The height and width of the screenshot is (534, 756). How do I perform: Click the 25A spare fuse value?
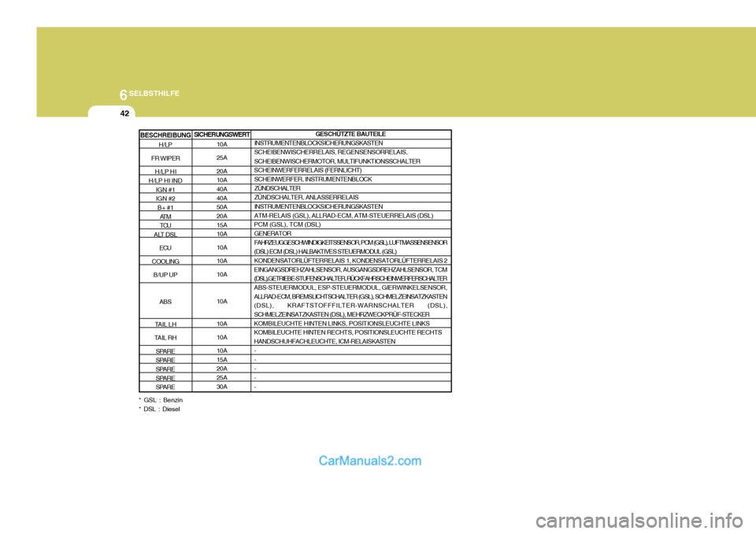click(222, 378)
